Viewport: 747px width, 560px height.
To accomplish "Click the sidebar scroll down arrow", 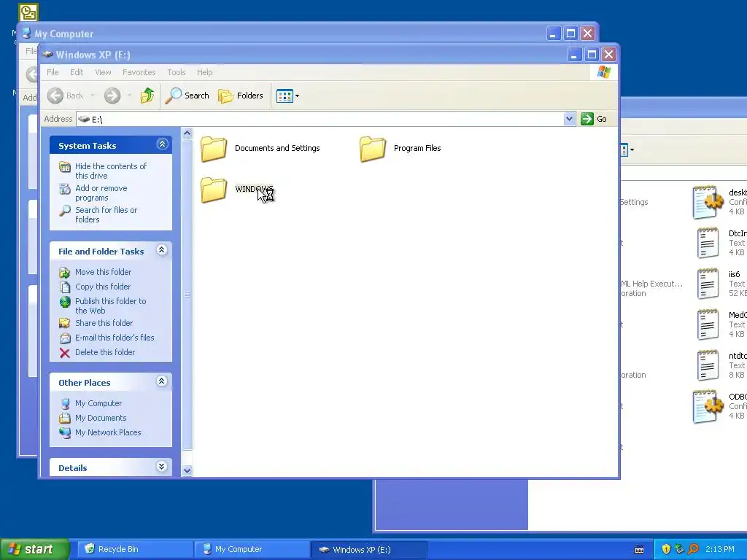I will click(x=187, y=470).
